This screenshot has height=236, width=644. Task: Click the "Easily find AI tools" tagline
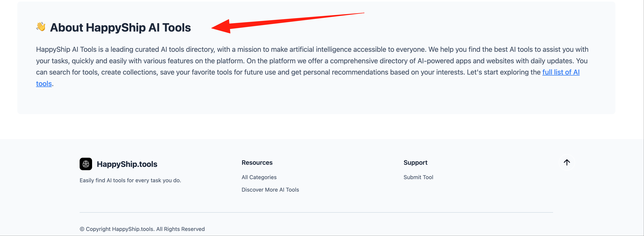pos(130,180)
